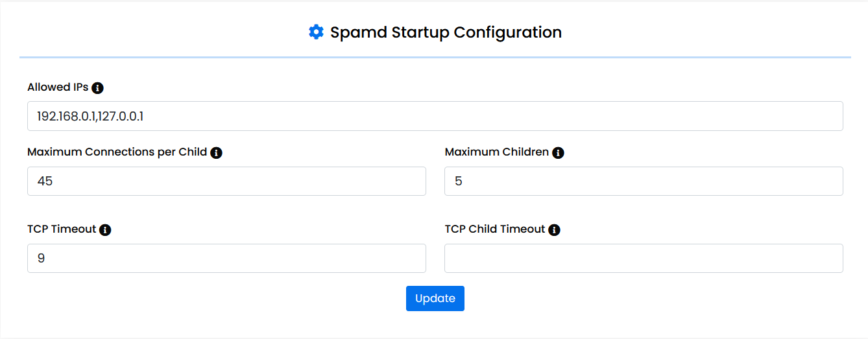Viewport: 868px width, 339px height.
Task: Click the blue divider line under the heading
Action: tap(435, 57)
